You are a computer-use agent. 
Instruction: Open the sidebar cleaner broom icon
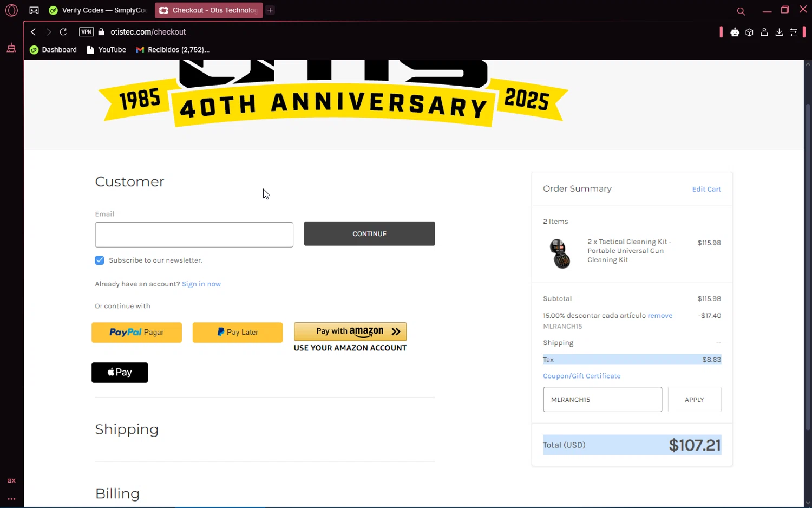click(11, 48)
